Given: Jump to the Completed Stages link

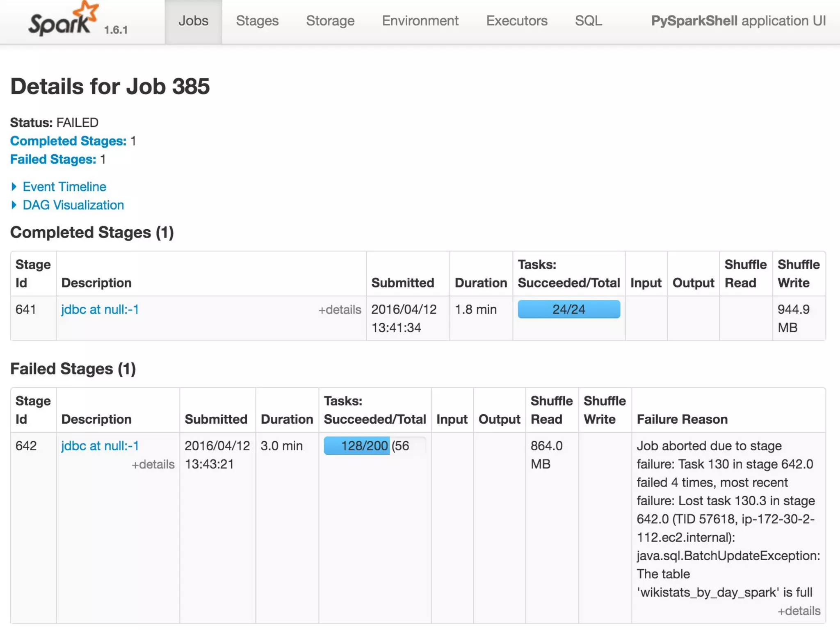Looking at the screenshot, I should coord(68,141).
